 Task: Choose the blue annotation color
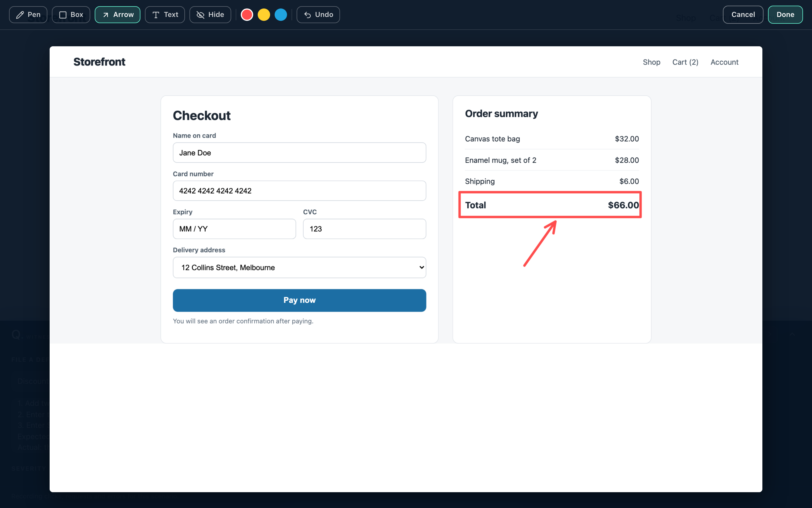281,15
